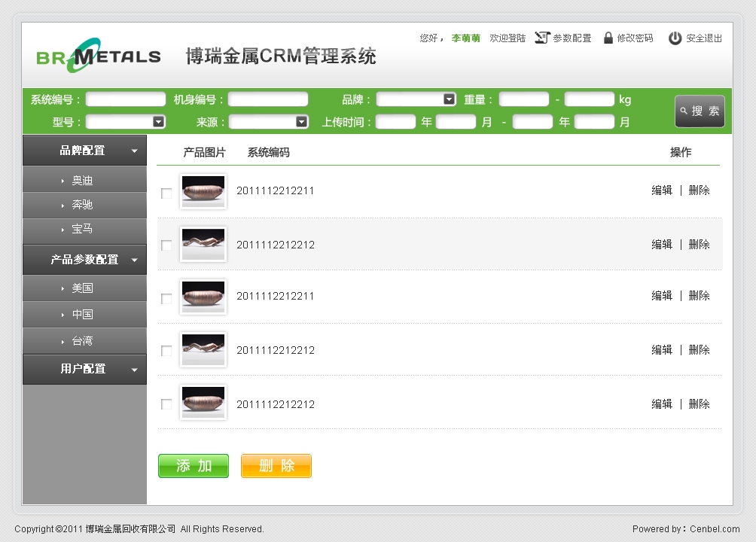Click code 2011112212212 in the last row
The image size is (756, 542).
(x=276, y=404)
